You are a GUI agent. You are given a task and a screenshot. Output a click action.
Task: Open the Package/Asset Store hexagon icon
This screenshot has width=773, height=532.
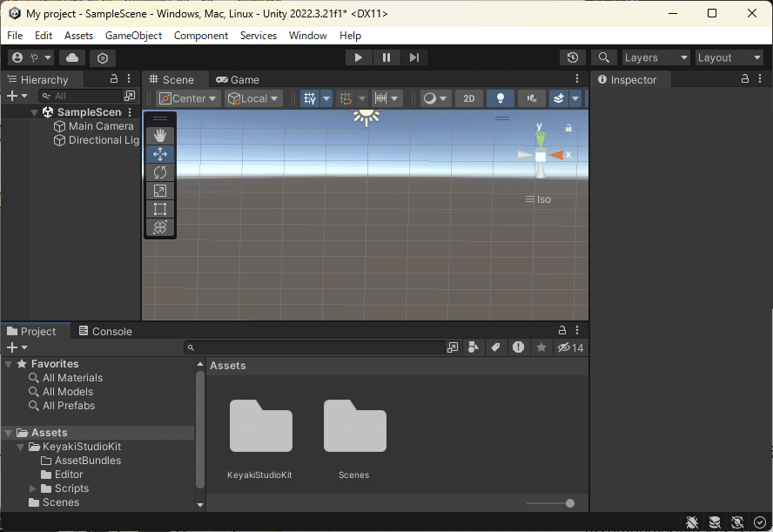(x=103, y=58)
